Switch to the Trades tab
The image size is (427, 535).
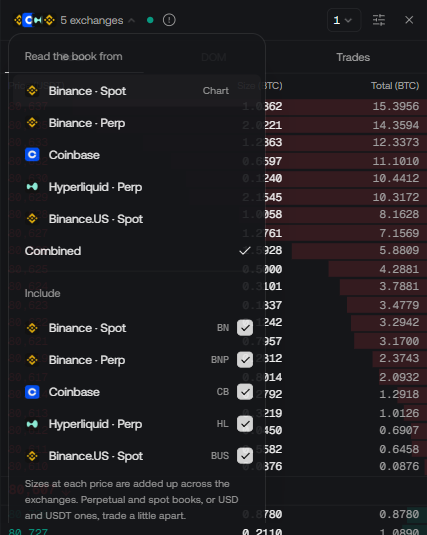point(353,57)
